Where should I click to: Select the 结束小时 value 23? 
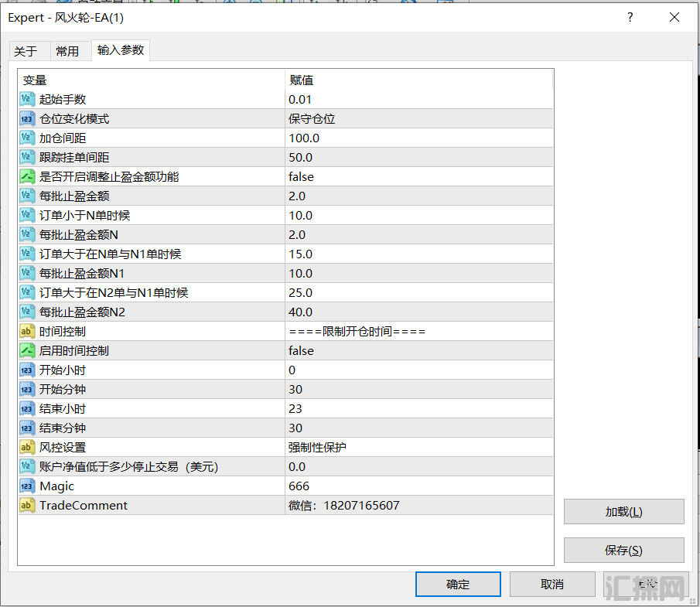click(418, 409)
